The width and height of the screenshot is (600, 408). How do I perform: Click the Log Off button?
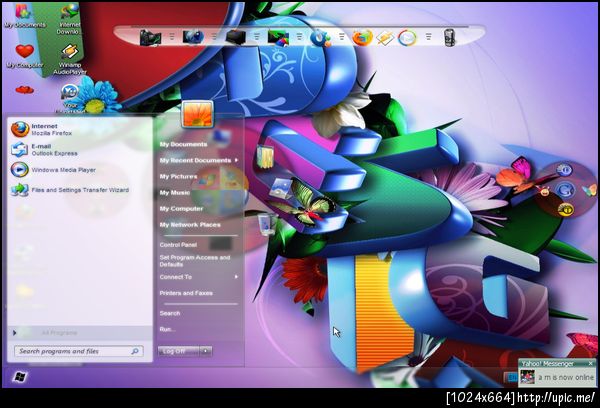pos(178,351)
